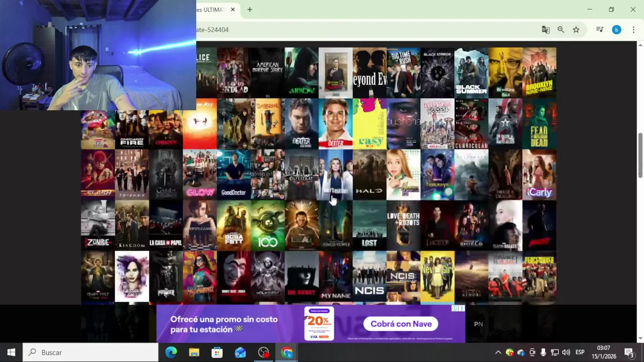This screenshot has width=644, height=362.
Task: Select the Daybreak poster
Action: coord(268,124)
